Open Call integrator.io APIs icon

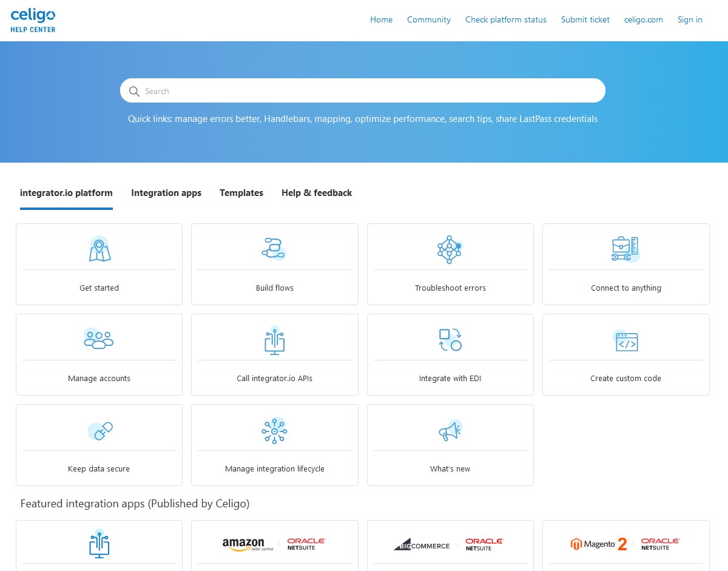pos(274,340)
